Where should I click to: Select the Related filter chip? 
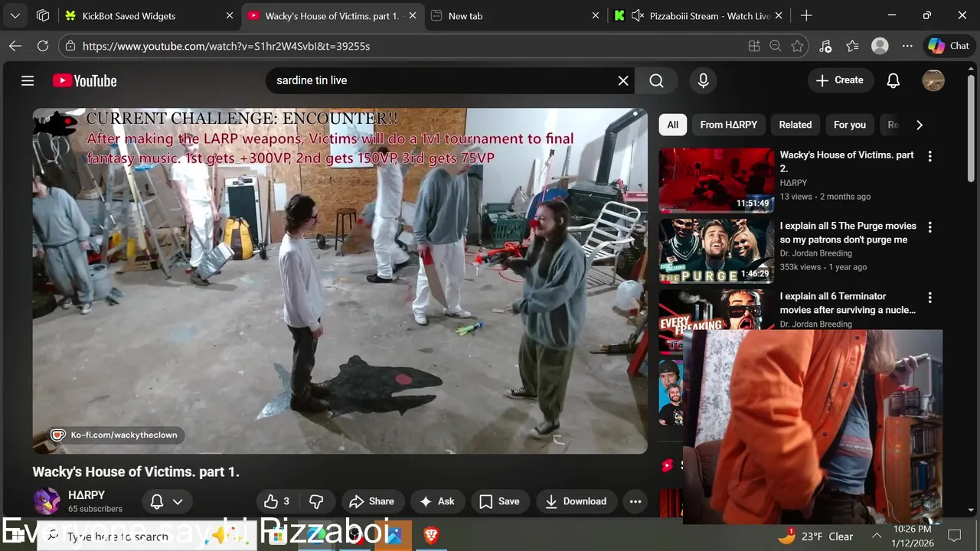[x=795, y=125]
